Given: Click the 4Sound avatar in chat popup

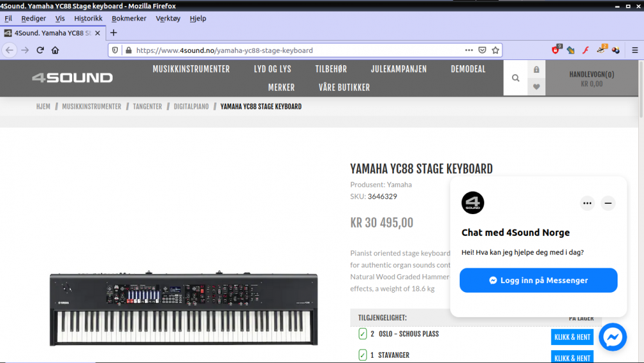Looking at the screenshot, I should [x=473, y=202].
